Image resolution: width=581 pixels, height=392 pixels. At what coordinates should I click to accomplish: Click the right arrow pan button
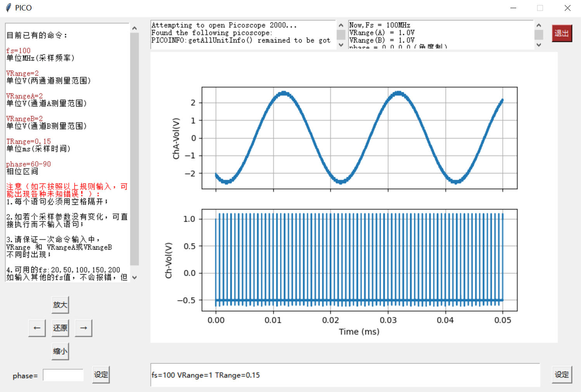tap(83, 328)
